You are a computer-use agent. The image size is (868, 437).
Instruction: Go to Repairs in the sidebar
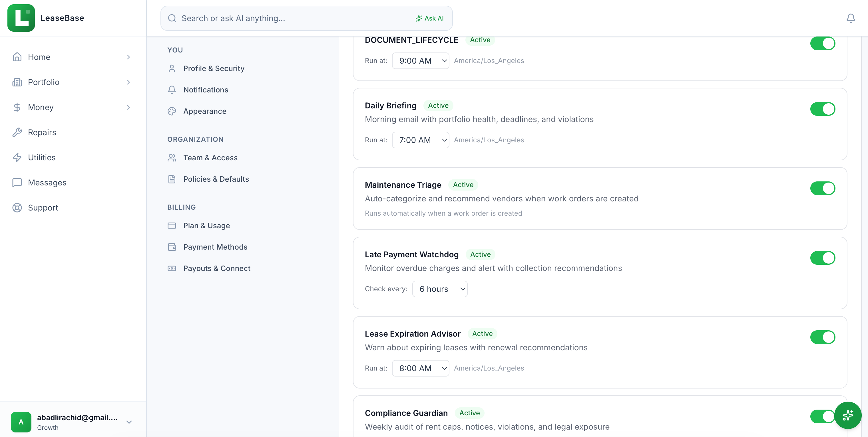[73, 132]
